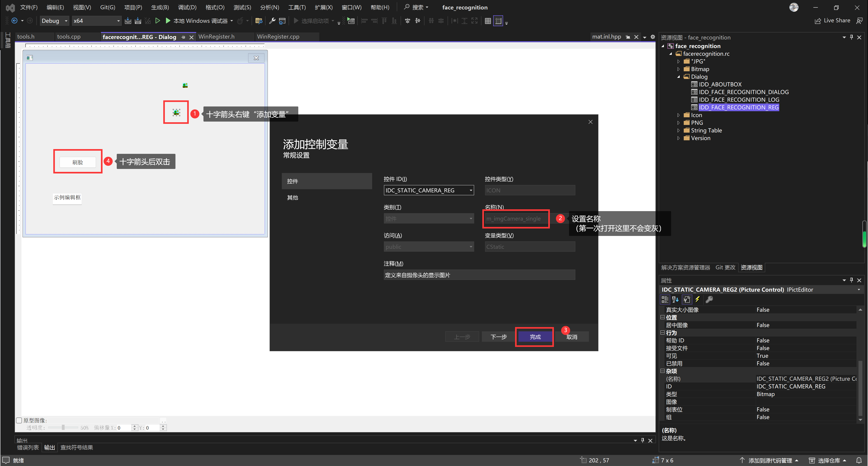Screen dimensions: 868x466
Task: Open the notifications bell in status bar
Action: [859, 460]
